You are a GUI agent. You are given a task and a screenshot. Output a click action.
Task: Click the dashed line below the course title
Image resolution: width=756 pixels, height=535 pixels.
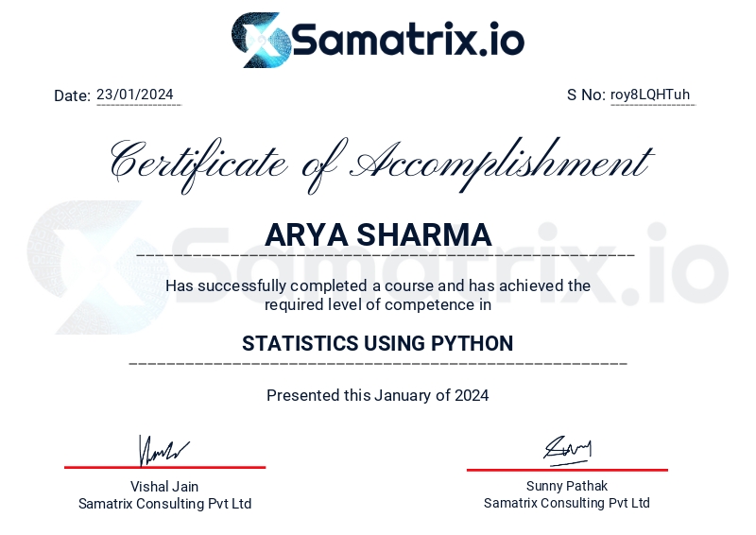378,364
